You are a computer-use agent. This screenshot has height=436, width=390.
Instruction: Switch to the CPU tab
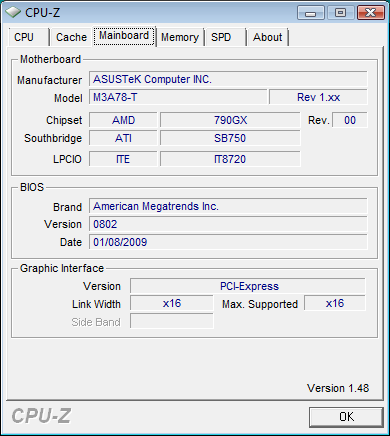(x=29, y=37)
